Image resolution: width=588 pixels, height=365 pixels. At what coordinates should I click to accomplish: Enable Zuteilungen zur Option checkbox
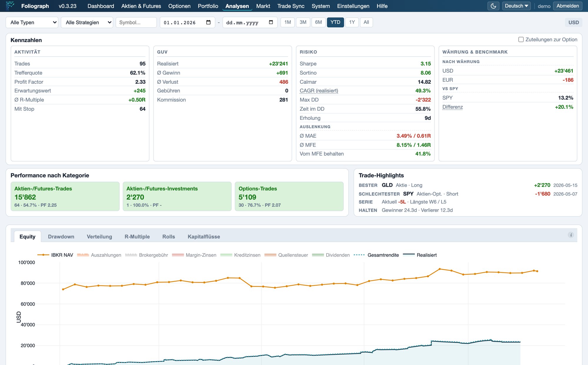(x=521, y=39)
